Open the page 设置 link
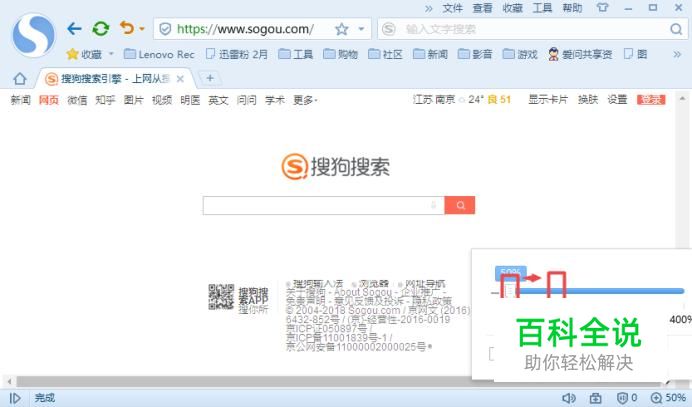Viewport: 692px width, 407px height. [617, 99]
